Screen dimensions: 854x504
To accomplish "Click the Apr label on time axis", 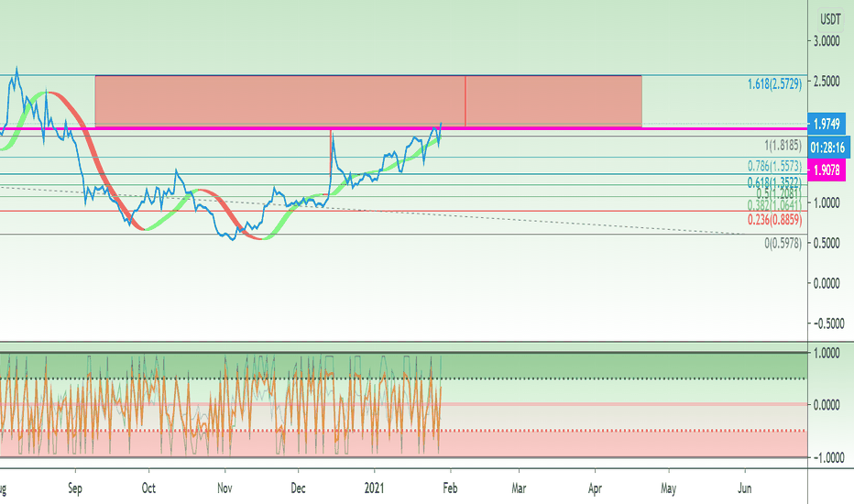I will coord(595,488).
